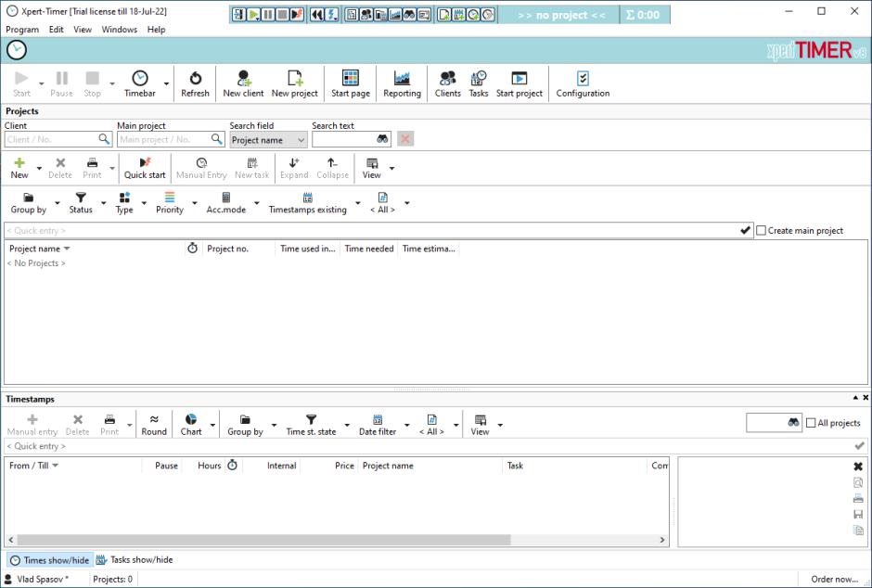Viewport: 872px width, 588px height.
Task: Click the View icon in Projects toolbar
Action: tap(372, 163)
